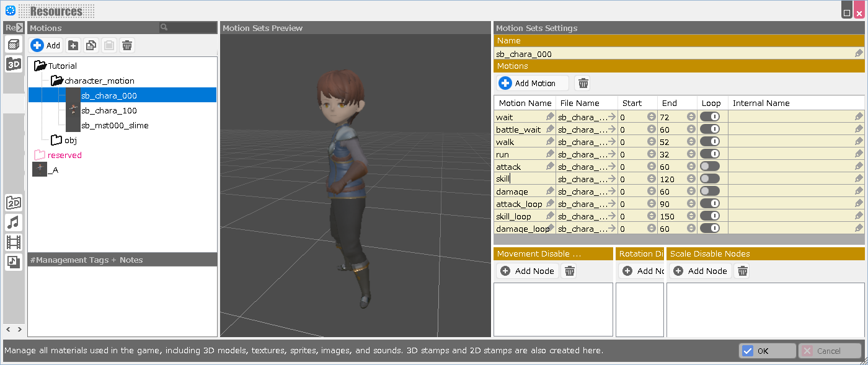
Task: Click the copy icon in Motions toolbar
Action: [91, 45]
